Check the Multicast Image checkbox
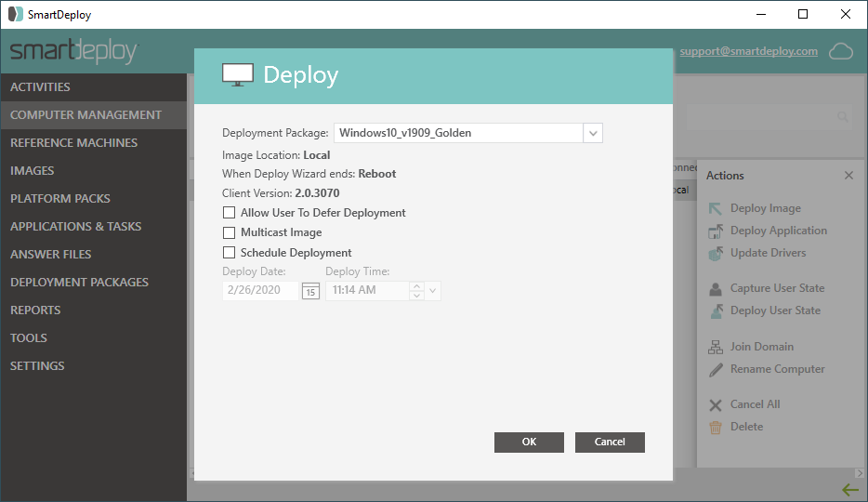 click(x=229, y=232)
